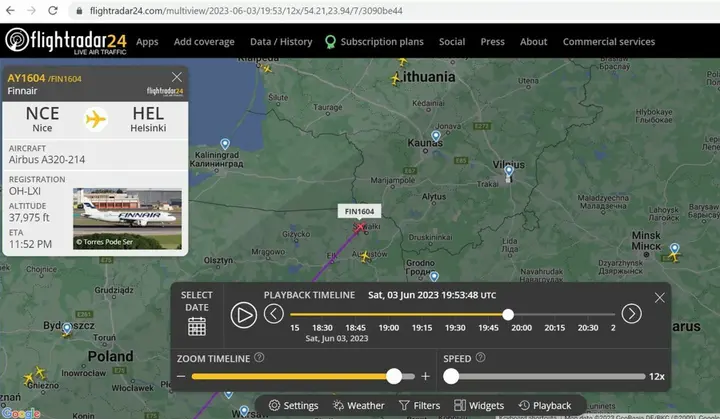
Task: Select the yellow aircraft near Minsk
Action: click(674, 257)
